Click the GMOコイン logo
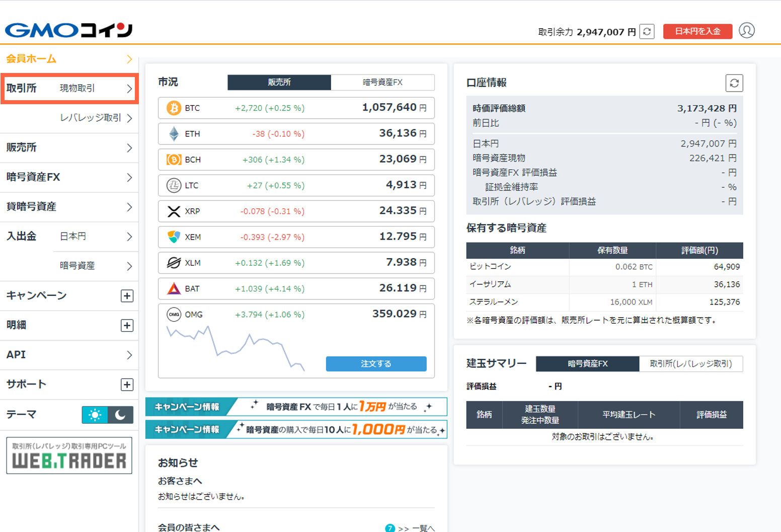 (x=68, y=29)
